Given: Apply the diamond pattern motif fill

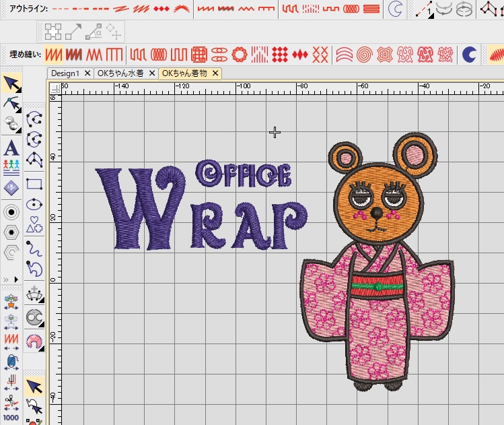Looking at the screenshot, I should click(280, 55).
